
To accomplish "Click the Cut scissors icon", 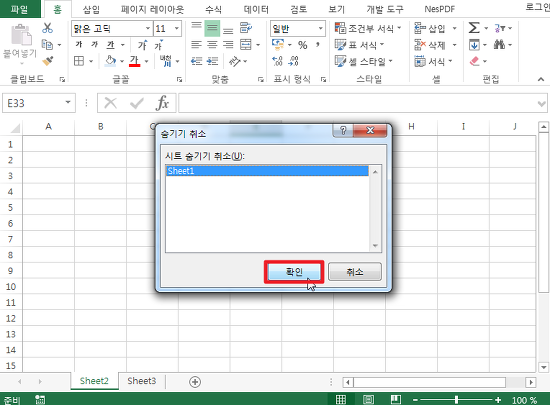I will coord(47,28).
